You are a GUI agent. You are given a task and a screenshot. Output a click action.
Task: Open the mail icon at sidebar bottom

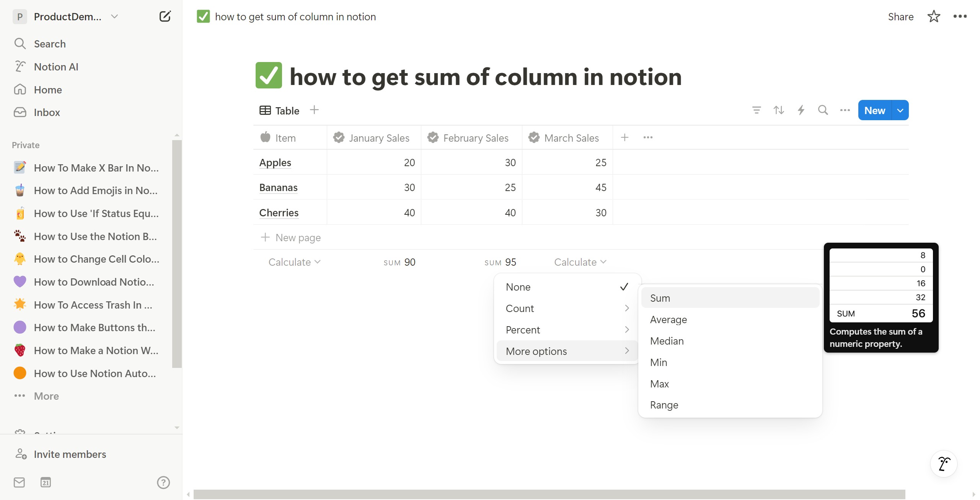point(19,482)
